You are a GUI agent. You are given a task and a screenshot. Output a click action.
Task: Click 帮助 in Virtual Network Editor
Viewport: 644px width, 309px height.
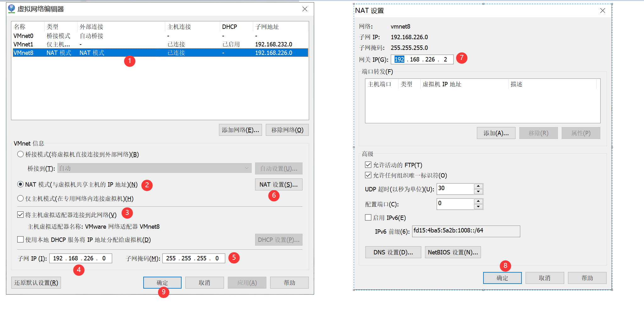[289, 283]
